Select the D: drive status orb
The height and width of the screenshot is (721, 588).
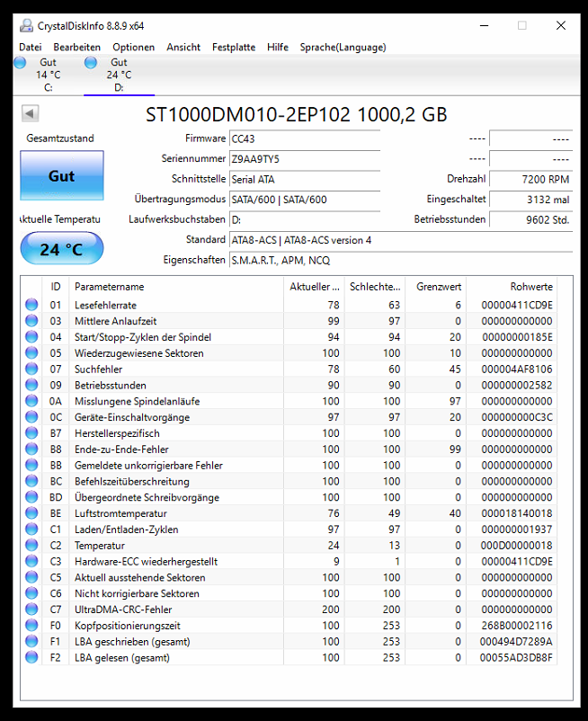[90, 62]
